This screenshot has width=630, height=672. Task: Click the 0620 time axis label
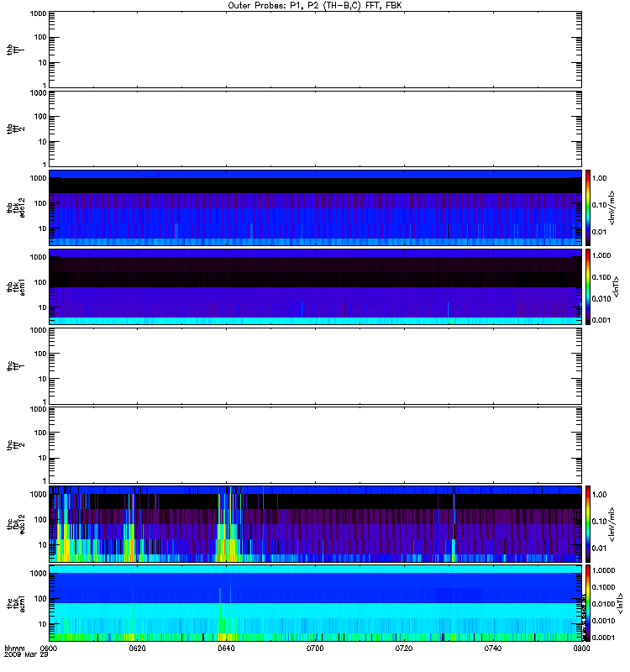click(x=138, y=648)
